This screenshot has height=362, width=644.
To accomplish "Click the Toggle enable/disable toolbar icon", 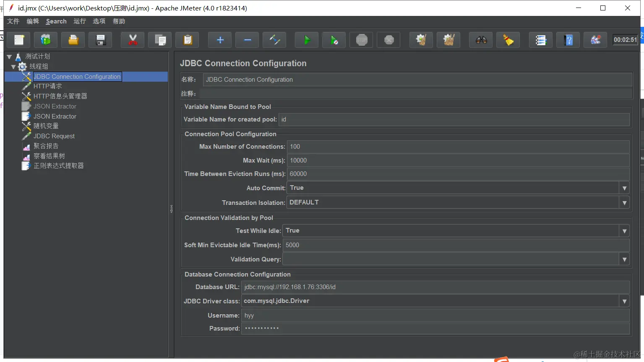I will pyautogui.click(x=274, y=40).
